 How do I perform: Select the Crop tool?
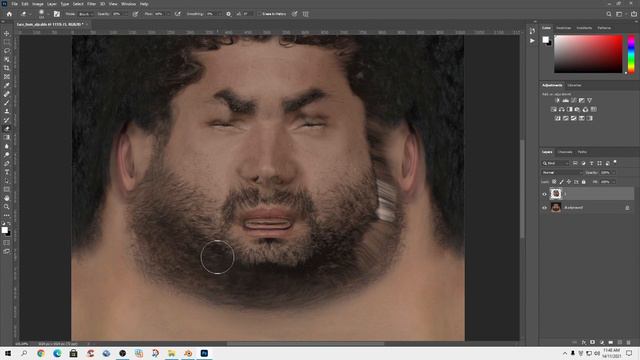[x=7, y=68]
